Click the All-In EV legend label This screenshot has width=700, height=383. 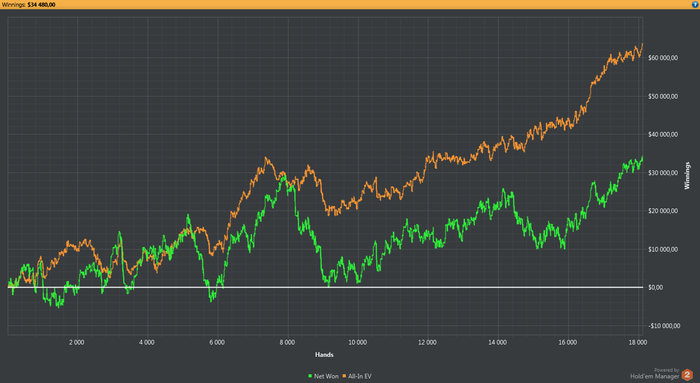point(360,376)
